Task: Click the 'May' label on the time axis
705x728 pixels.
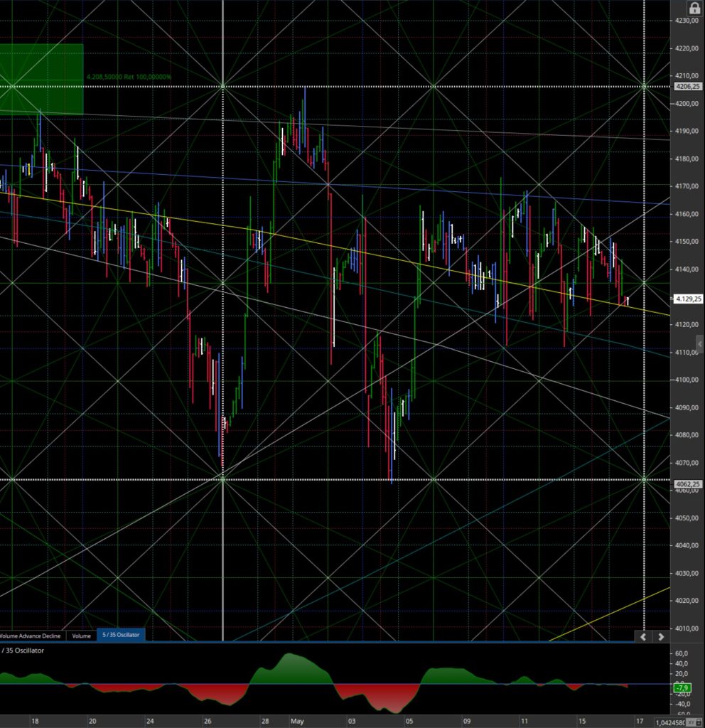Action: pos(297,721)
